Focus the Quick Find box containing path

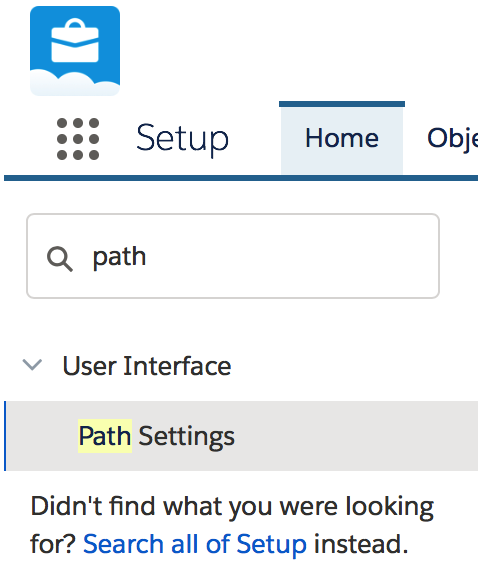coord(233,256)
